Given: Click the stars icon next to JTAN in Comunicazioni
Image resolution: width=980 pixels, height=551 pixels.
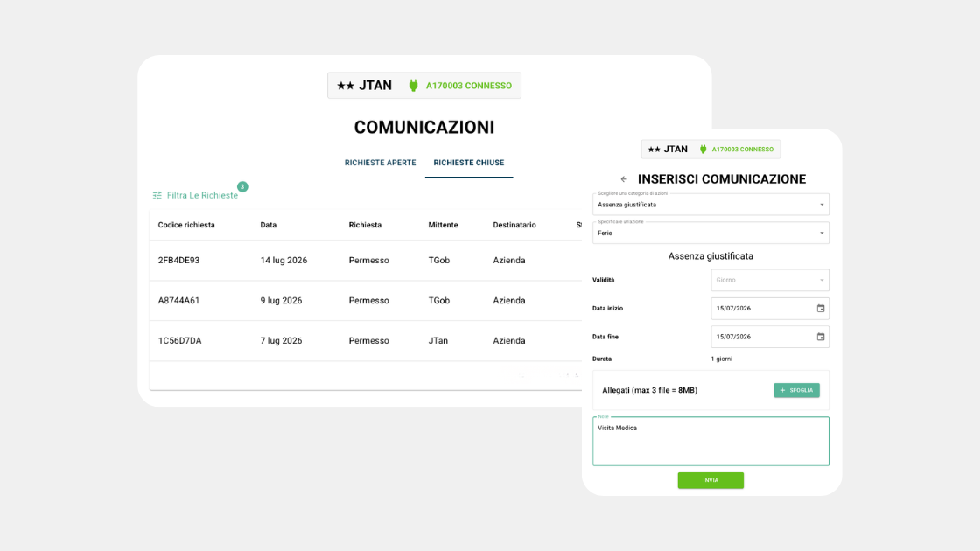Looking at the screenshot, I should (346, 86).
